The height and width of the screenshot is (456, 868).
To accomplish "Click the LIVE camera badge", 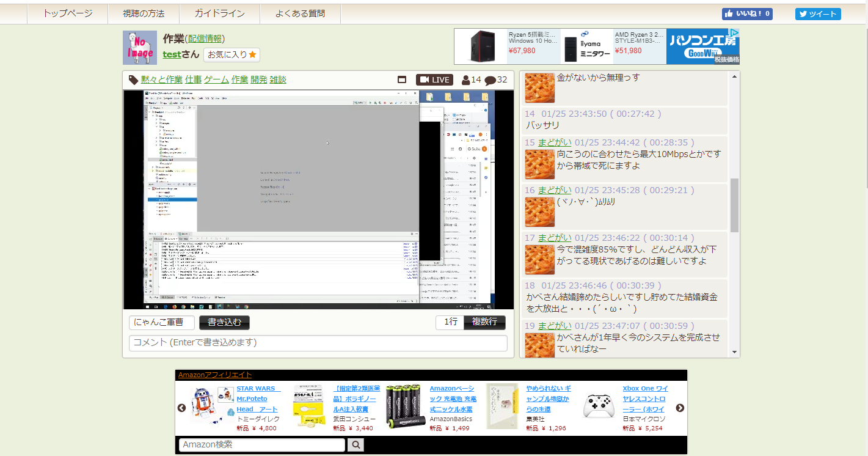I will click(x=434, y=79).
